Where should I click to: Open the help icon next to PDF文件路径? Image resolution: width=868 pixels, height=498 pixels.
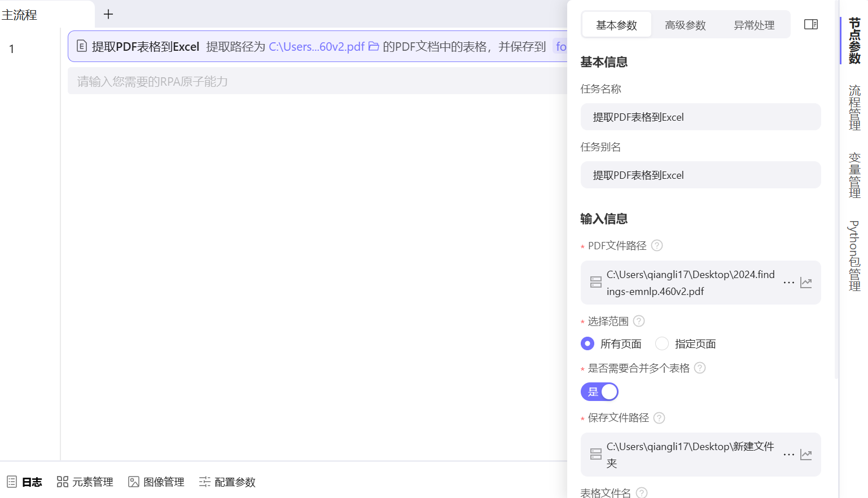coord(656,245)
